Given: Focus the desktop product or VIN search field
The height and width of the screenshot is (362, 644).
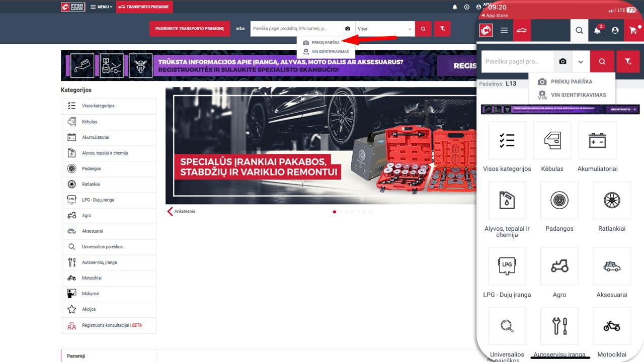Looking at the screenshot, I should [297, 29].
